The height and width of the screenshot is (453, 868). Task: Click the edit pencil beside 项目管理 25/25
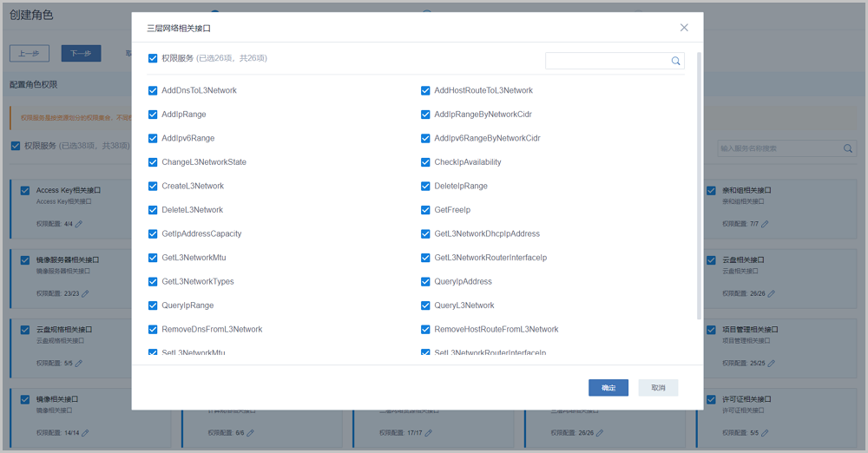[771, 364]
